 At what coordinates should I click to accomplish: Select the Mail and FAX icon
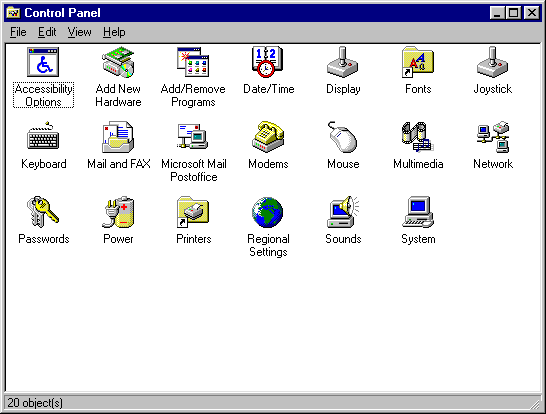[118, 137]
